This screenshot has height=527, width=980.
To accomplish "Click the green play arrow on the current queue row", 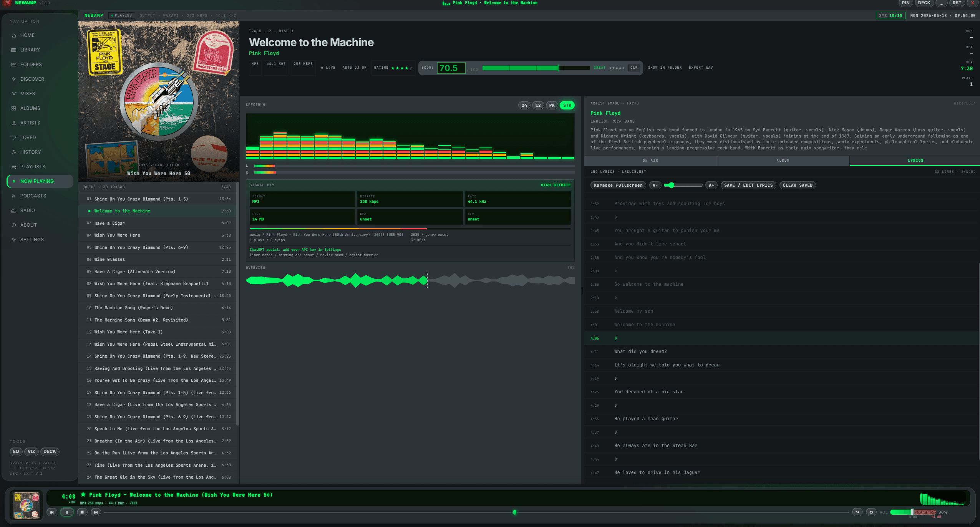I will (90, 211).
